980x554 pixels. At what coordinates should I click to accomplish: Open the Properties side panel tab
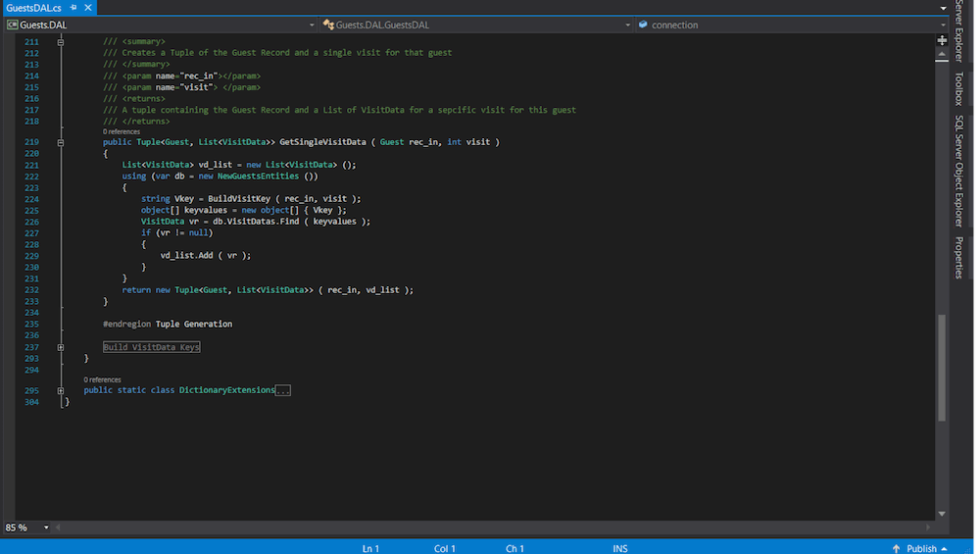tap(958, 257)
